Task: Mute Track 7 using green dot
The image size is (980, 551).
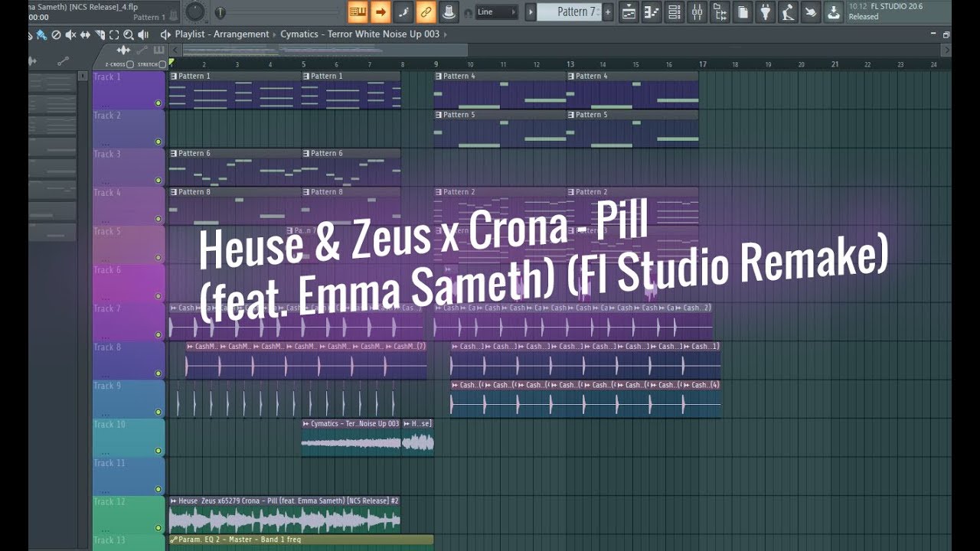Action: click(x=158, y=334)
